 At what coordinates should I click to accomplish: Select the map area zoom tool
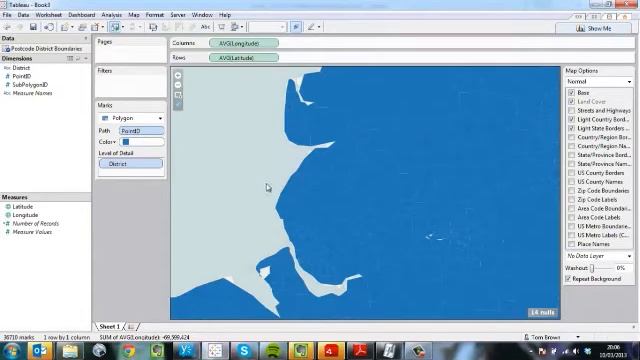click(178, 95)
